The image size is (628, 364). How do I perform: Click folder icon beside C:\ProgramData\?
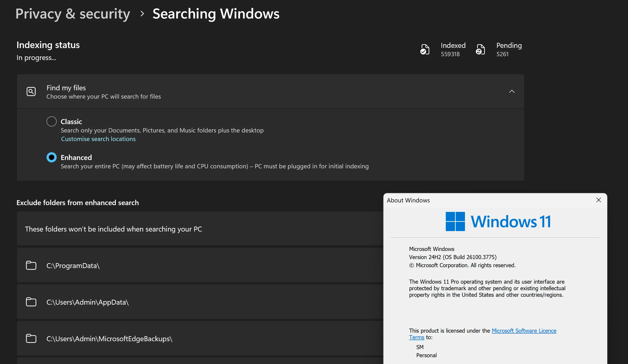pos(31,265)
